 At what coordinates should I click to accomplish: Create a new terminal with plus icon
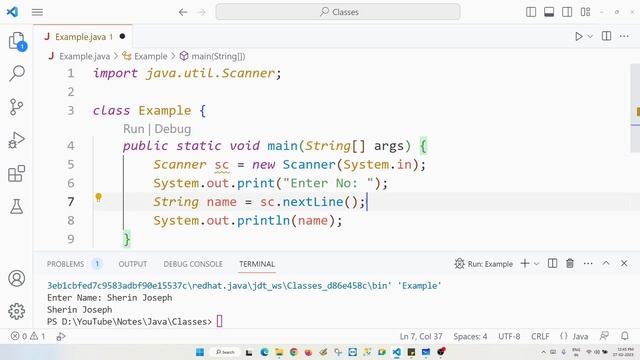[x=525, y=264]
